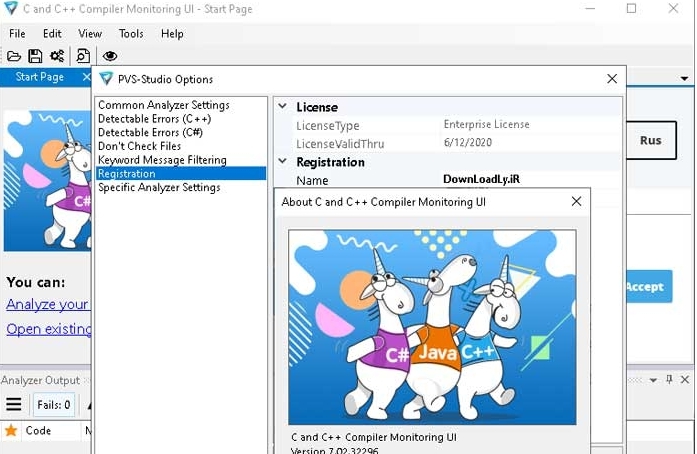Viewport: 697px width, 454px height.
Task: Select Don't Check Files option
Action: pos(140,146)
